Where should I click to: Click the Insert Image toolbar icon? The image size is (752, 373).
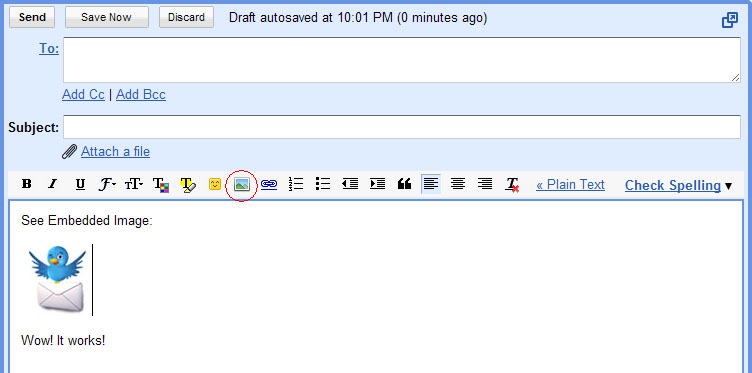tap(242, 184)
